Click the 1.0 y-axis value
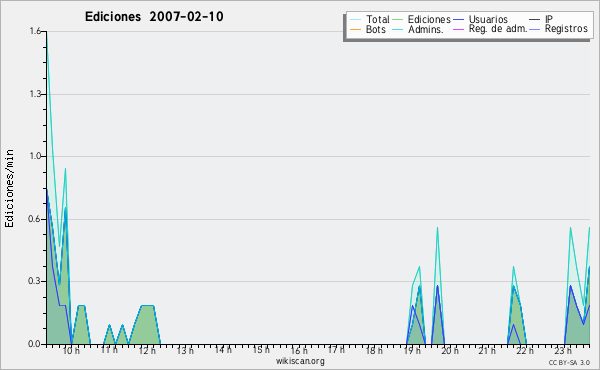 tap(35, 156)
